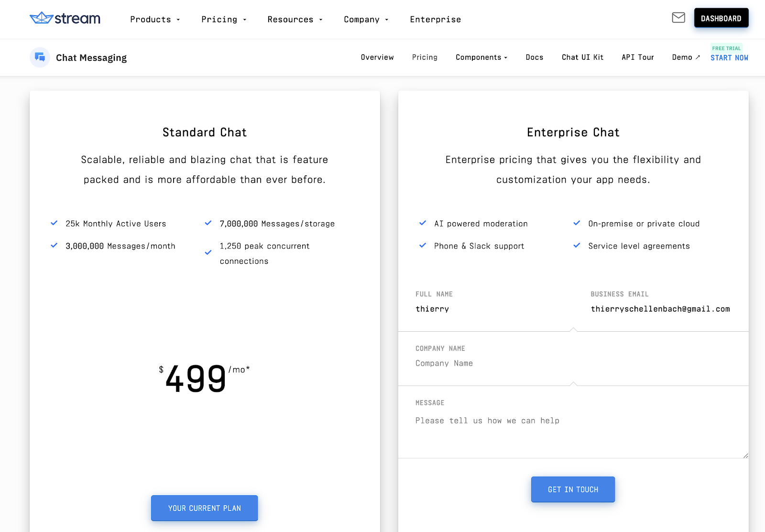Click the checkmark beside 25k Monthly Active Users
The width and height of the screenshot is (765, 532).
(x=54, y=223)
